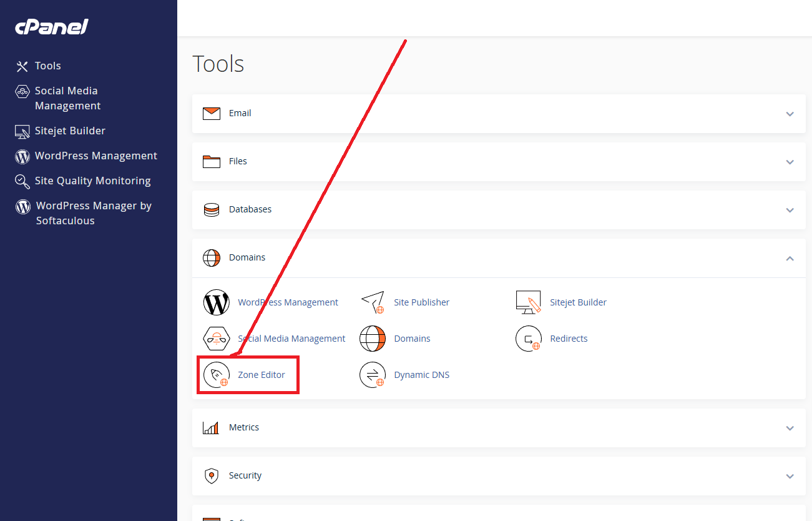Click the Security shield icon
This screenshot has width=812, height=521.
[x=212, y=476]
